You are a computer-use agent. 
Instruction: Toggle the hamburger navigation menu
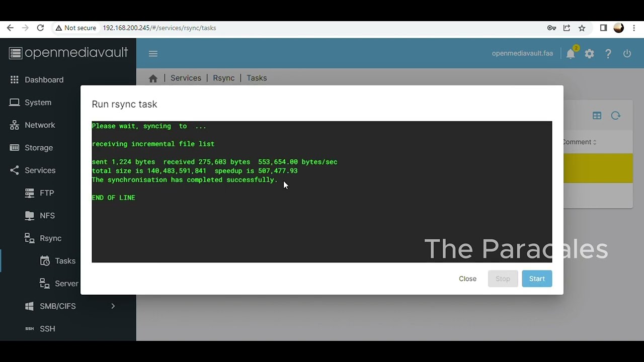click(x=153, y=54)
